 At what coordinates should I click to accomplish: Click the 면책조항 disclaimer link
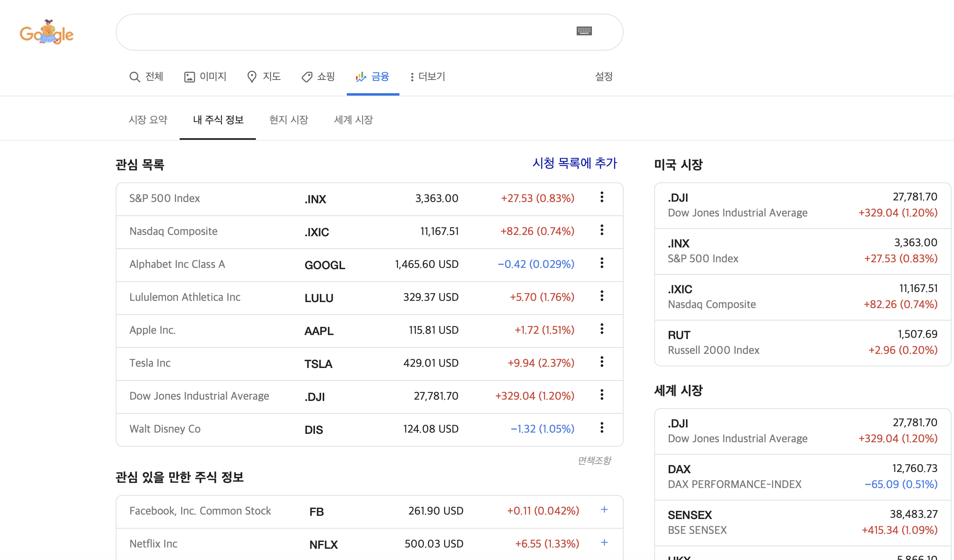click(594, 460)
